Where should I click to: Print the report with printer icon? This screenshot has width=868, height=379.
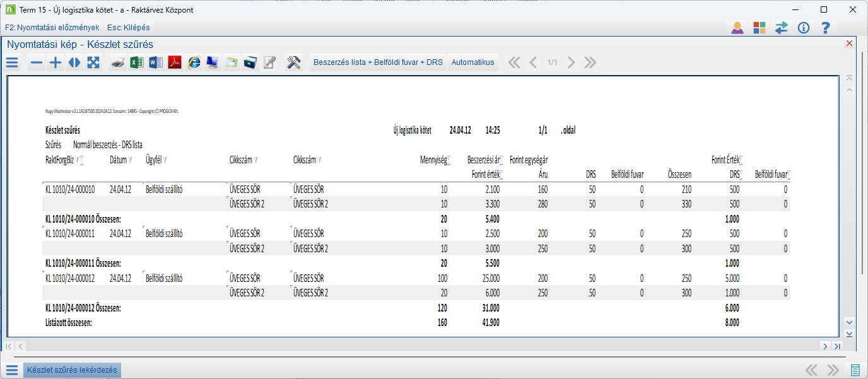(x=118, y=62)
